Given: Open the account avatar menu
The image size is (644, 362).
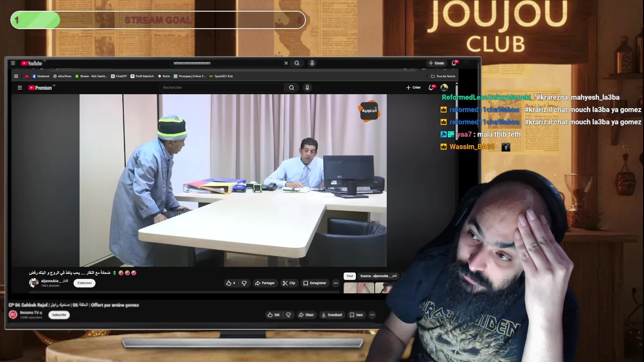Looking at the screenshot, I should 444,87.
